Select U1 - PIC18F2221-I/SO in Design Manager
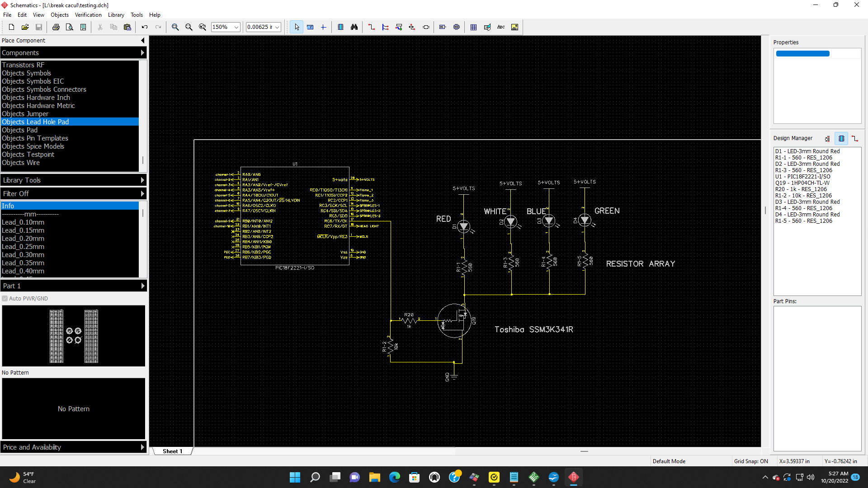This screenshot has width=868, height=488. 802,177
